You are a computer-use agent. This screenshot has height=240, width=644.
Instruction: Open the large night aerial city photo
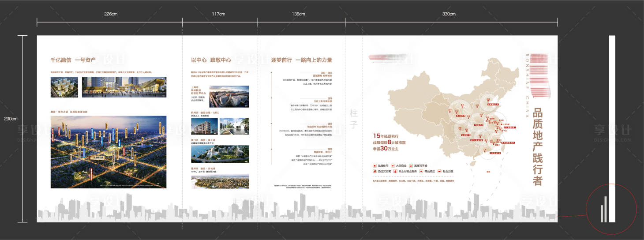(109, 152)
